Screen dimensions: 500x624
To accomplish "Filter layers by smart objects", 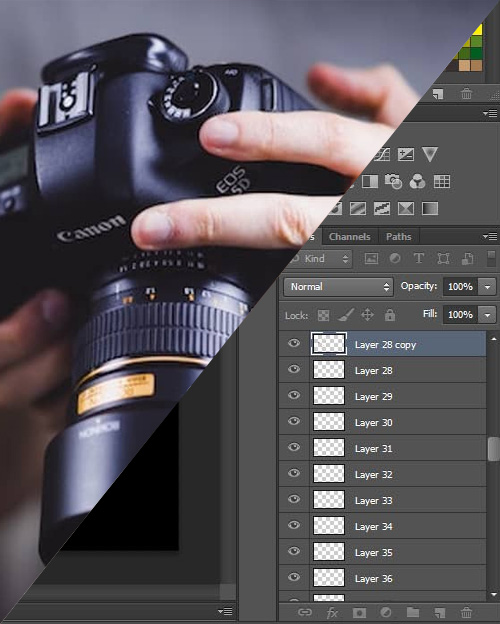I will pos(467,259).
